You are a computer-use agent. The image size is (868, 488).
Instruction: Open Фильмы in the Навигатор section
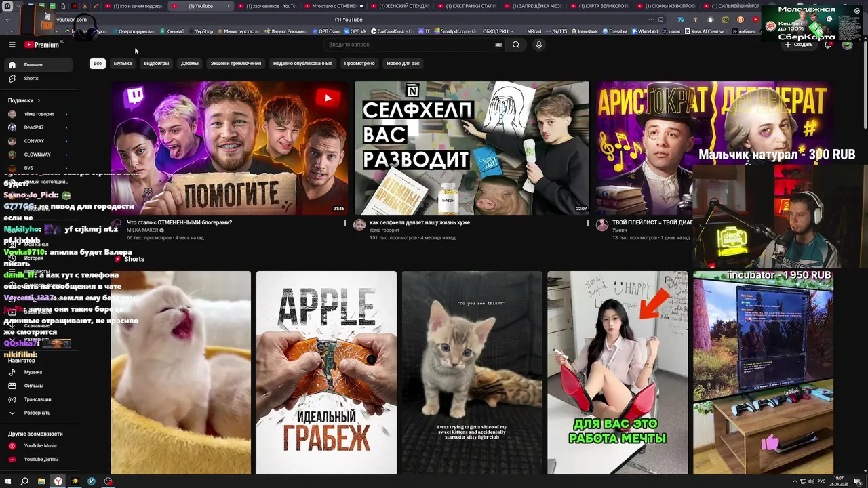(x=37, y=386)
